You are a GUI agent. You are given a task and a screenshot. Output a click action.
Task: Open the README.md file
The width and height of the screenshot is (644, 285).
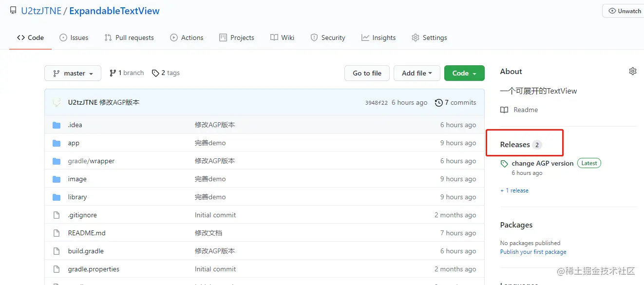[87, 233]
